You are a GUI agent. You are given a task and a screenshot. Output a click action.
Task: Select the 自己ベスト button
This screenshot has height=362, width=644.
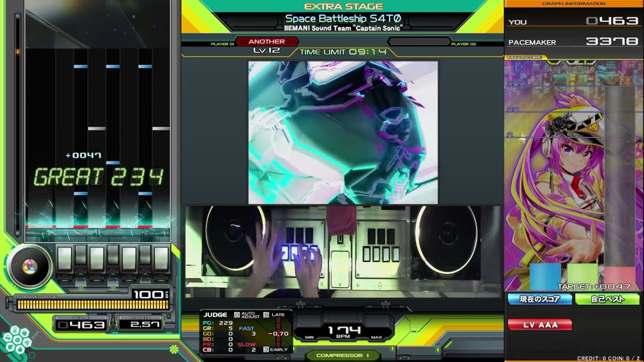point(607,299)
